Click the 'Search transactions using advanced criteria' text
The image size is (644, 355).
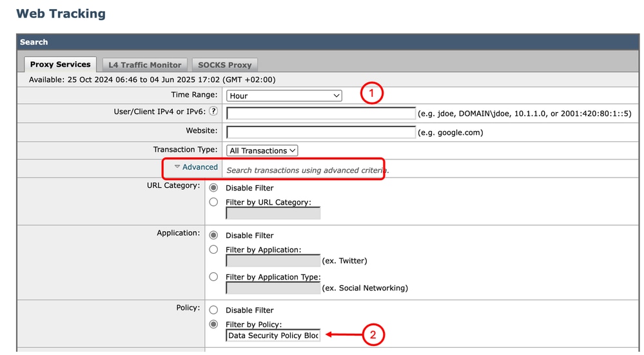click(307, 170)
